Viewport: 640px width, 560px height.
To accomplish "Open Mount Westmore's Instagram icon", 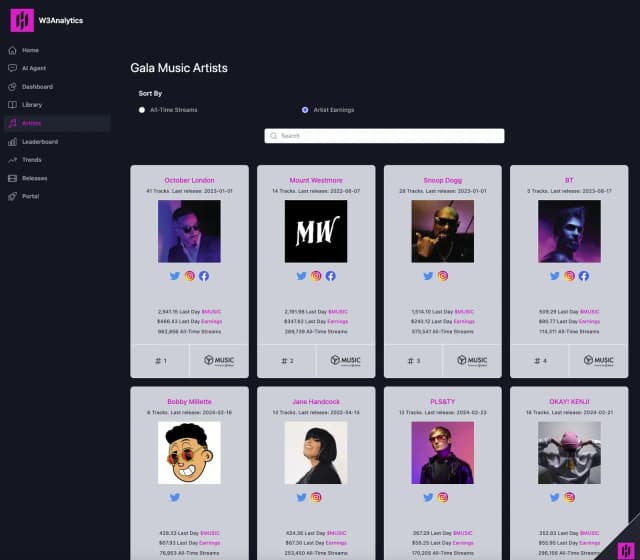I will 316,276.
